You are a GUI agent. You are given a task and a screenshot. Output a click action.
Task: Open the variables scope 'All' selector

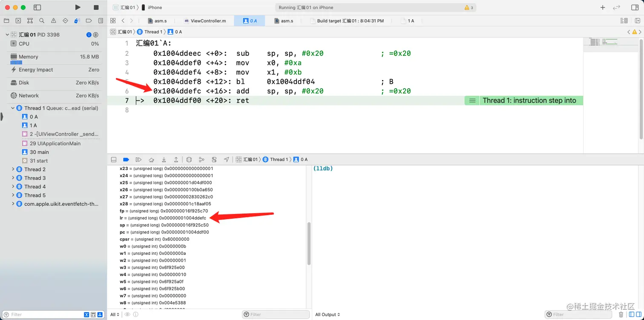click(x=115, y=314)
